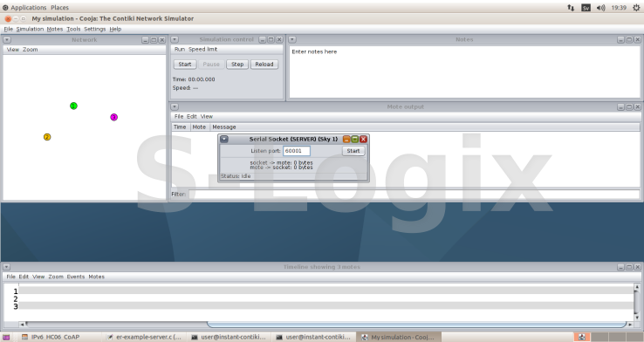Maximize the Network panel
The width and height of the screenshot is (644, 342).
(154, 40)
